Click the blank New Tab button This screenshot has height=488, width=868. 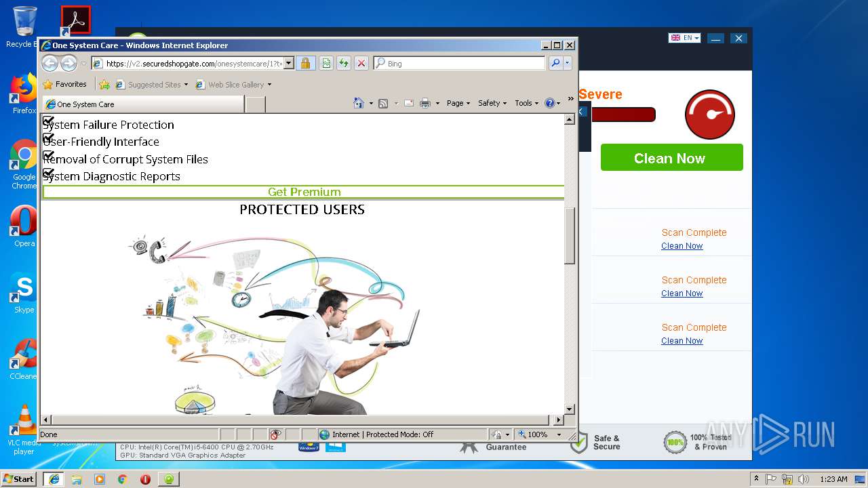coord(255,104)
